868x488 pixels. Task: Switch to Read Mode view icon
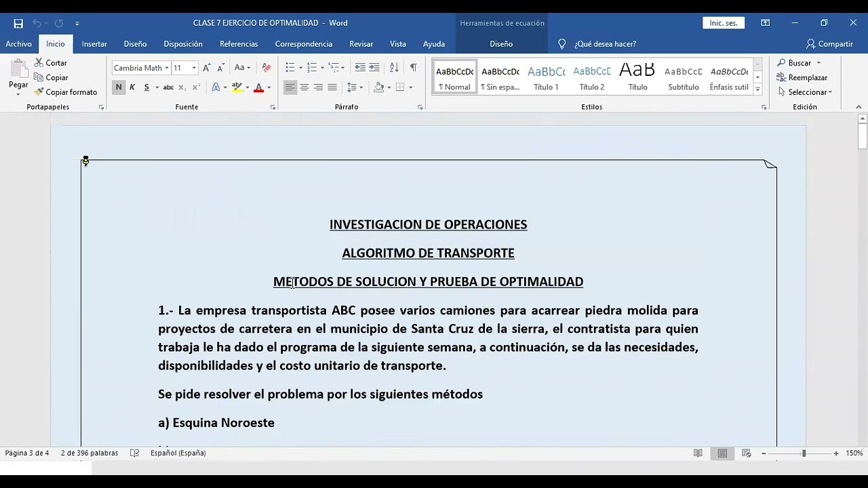(698, 453)
